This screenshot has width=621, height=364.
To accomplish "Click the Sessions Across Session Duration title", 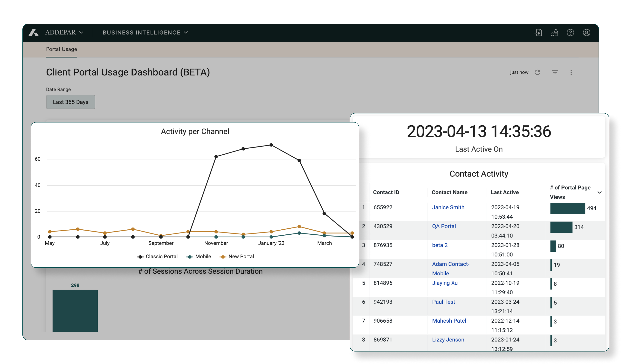I will click(x=200, y=271).
